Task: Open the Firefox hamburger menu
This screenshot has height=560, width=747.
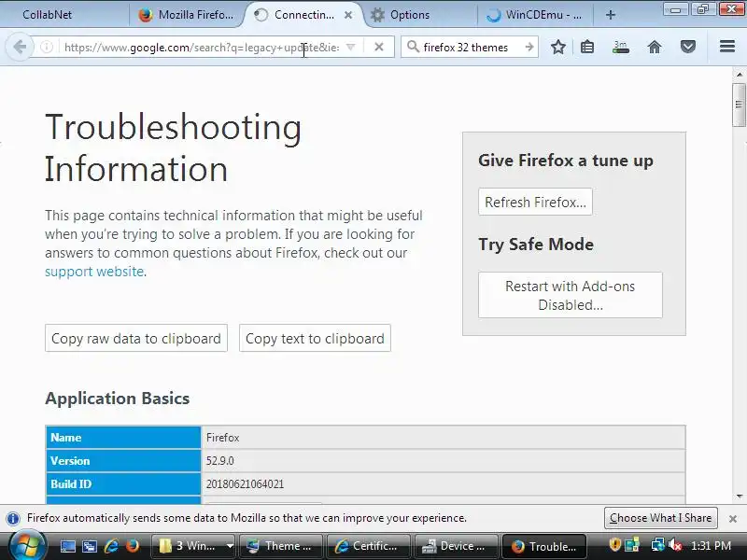Action: coord(727,47)
